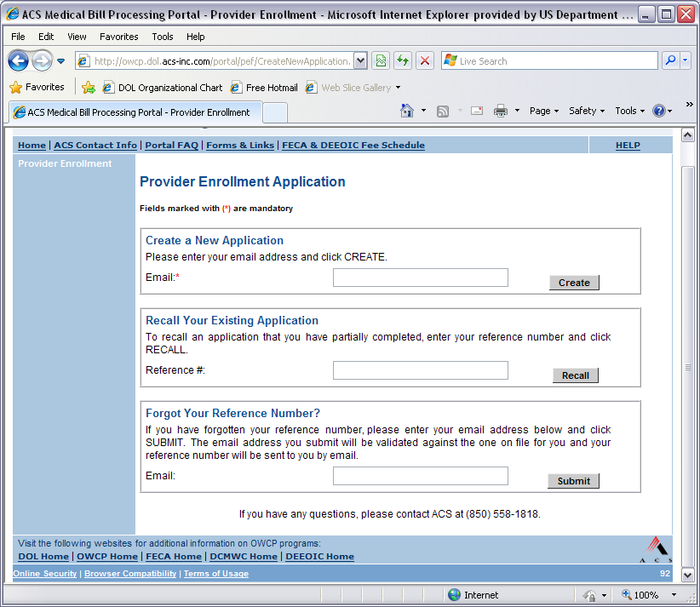The width and height of the screenshot is (700, 607).
Task: Open the DOL Organizational Chart favorite
Action: [163, 88]
